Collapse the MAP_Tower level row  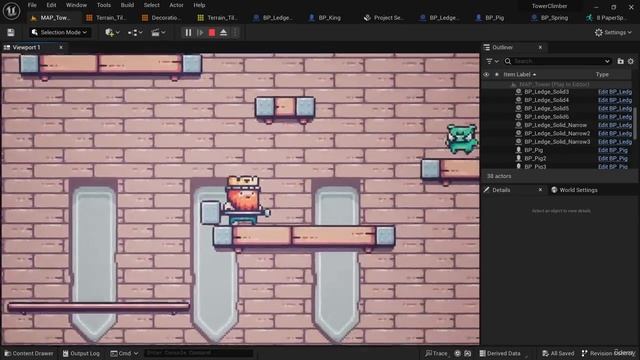pos(513,84)
